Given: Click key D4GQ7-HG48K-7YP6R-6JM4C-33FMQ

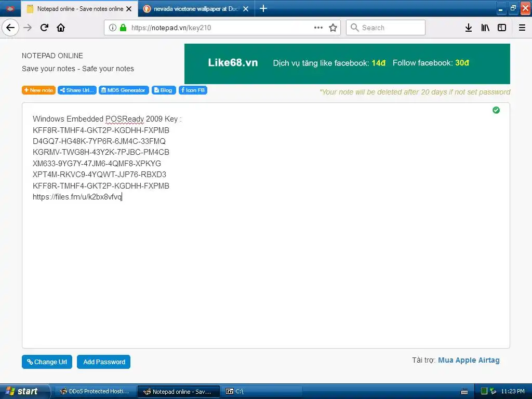Looking at the screenshot, I should [x=99, y=141].
